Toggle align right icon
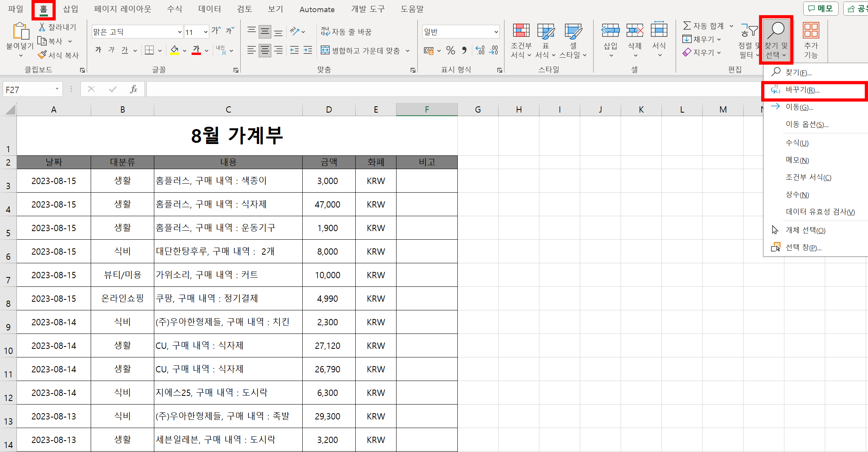 coord(278,50)
